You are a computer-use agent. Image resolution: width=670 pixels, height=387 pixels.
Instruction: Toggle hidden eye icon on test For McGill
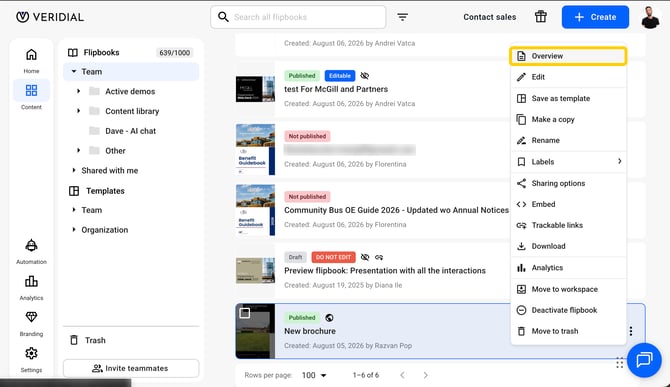(x=364, y=76)
